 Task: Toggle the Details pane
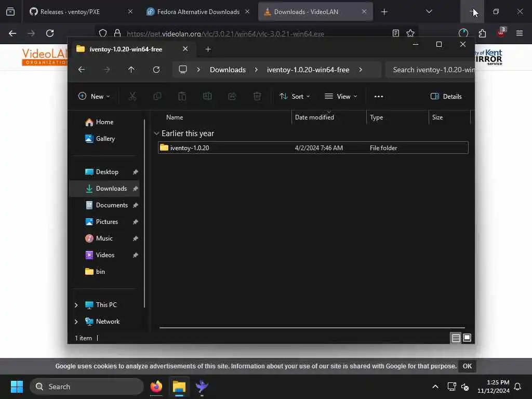(446, 96)
